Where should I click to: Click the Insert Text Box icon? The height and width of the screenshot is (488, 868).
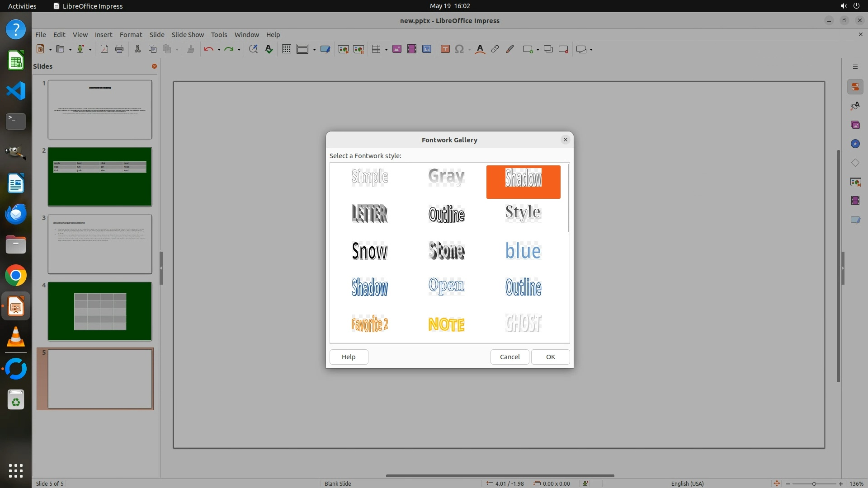point(445,49)
